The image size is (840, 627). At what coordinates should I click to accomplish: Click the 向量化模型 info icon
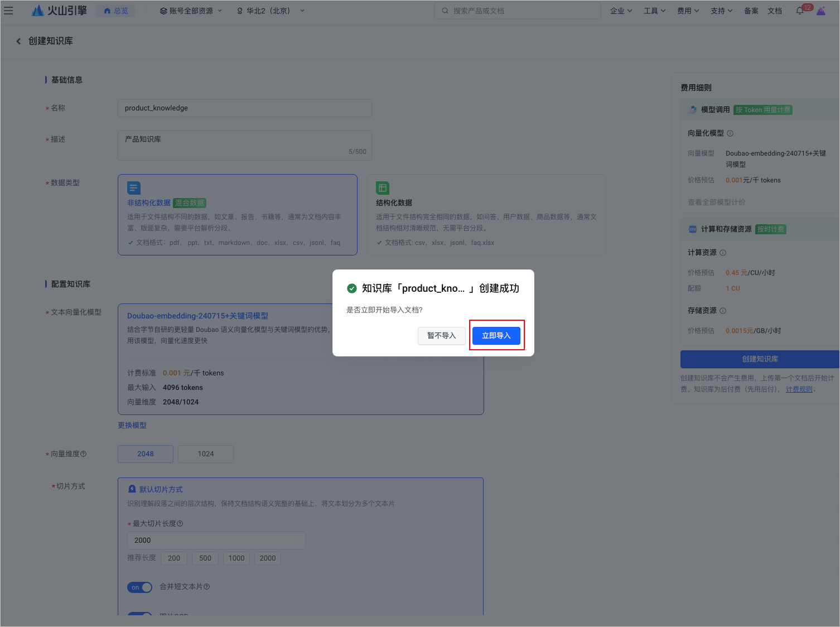click(x=730, y=133)
